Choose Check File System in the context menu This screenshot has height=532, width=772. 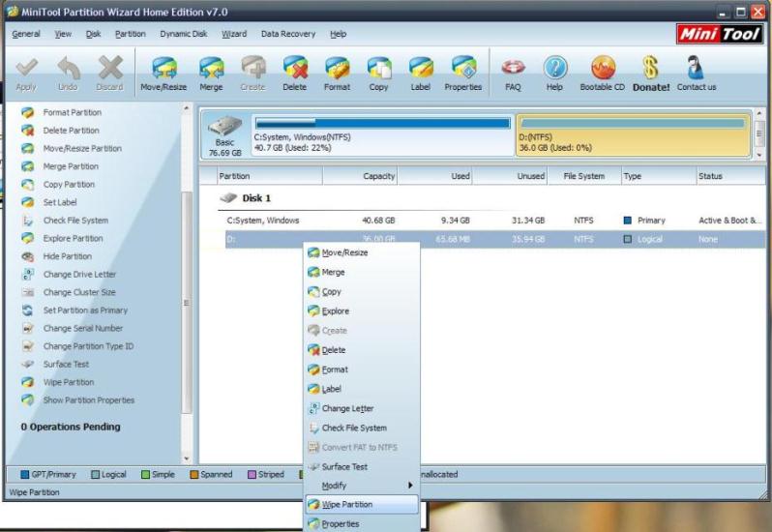point(362,428)
